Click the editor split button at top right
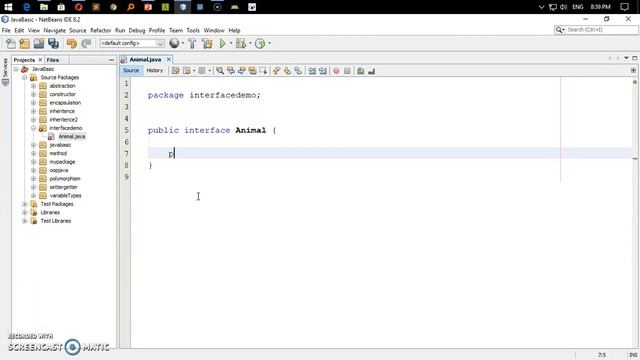 [x=633, y=71]
